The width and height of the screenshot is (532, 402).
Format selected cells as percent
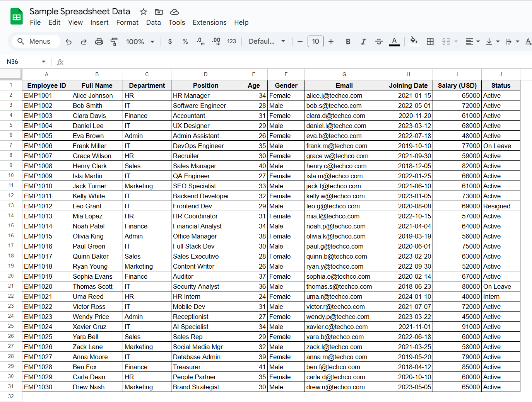(x=185, y=41)
